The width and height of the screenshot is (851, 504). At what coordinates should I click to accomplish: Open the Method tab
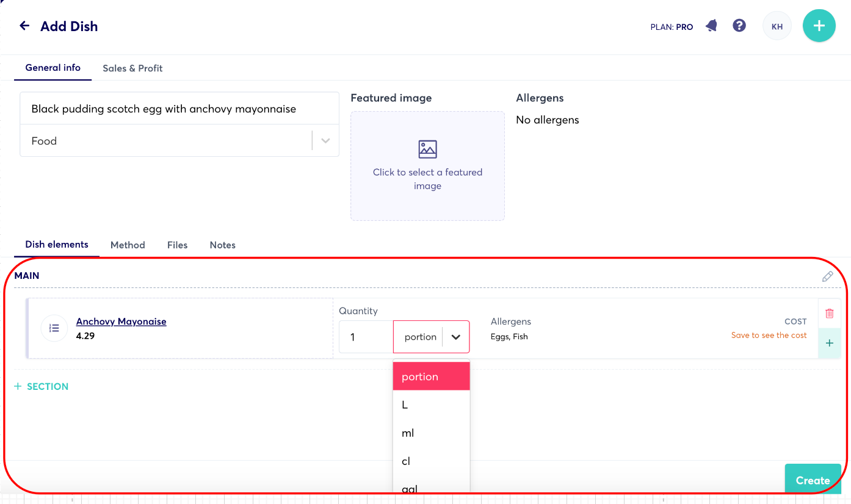(x=128, y=245)
